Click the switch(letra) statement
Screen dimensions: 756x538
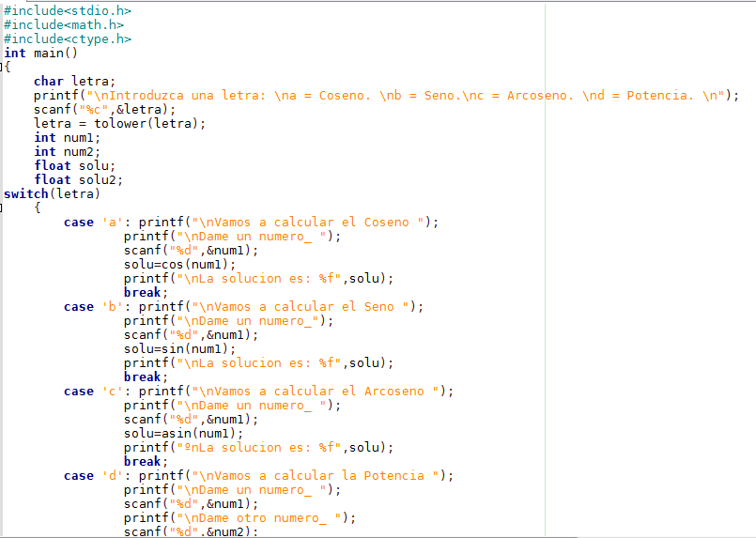click(x=52, y=193)
